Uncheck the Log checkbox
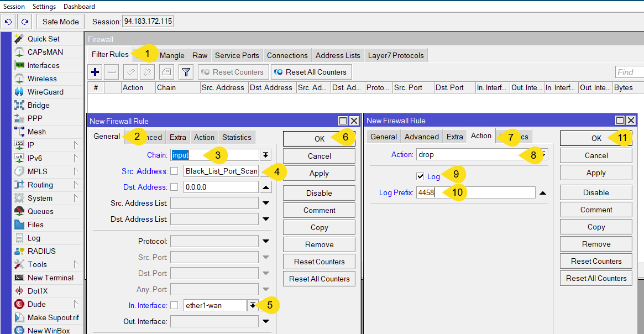 (x=421, y=176)
